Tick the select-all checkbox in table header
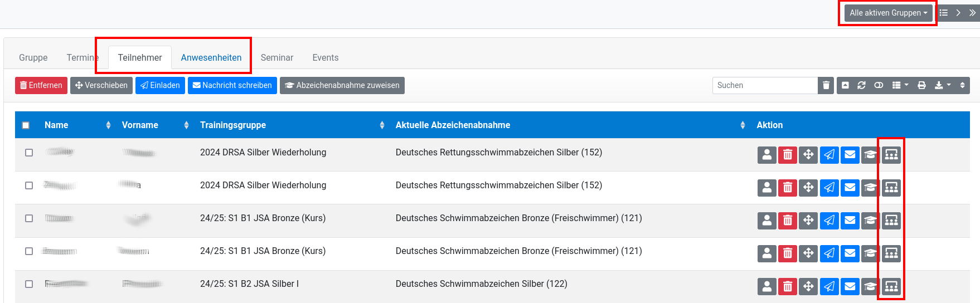This screenshot has width=980, height=303. pyautogui.click(x=26, y=125)
